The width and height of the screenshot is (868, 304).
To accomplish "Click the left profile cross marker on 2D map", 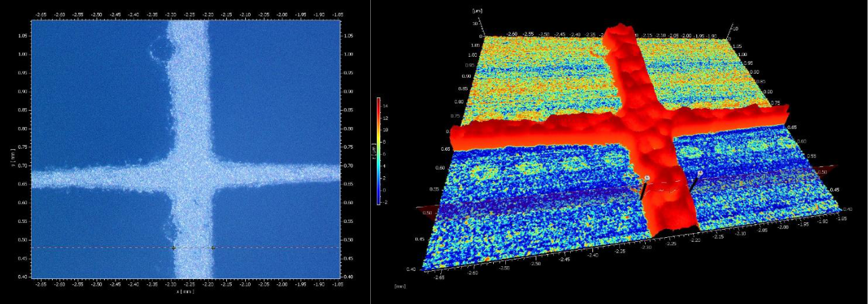I will 174,248.
